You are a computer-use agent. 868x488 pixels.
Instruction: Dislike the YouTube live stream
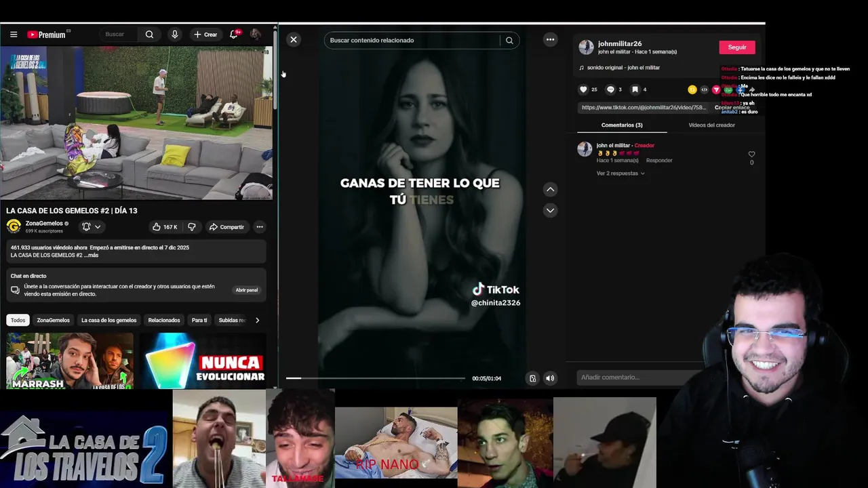[191, 227]
